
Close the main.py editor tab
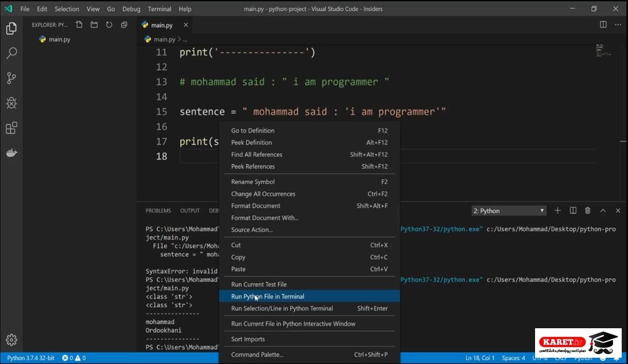186,25
